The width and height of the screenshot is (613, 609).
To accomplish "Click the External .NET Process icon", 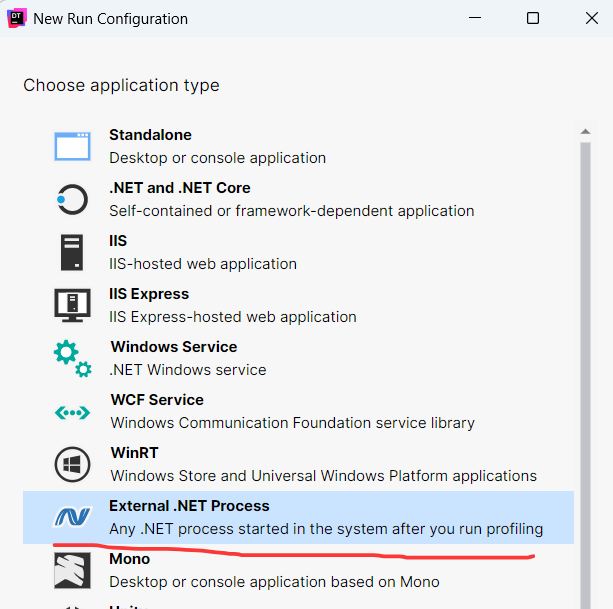I will 72,517.
